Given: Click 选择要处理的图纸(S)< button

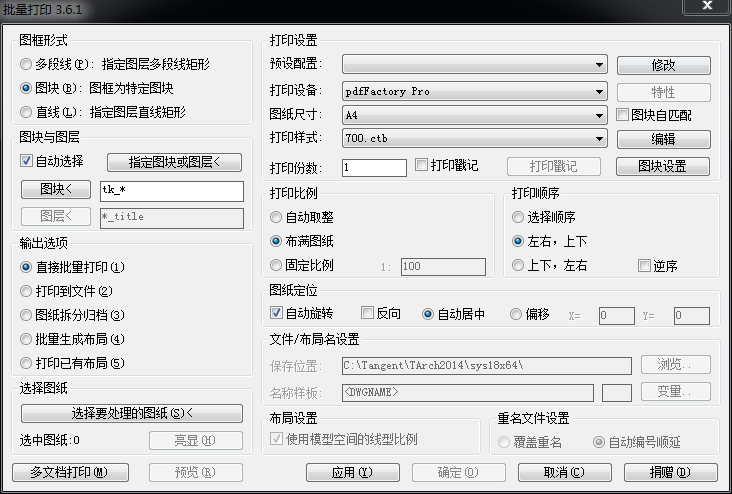Looking at the screenshot, I should (132, 413).
